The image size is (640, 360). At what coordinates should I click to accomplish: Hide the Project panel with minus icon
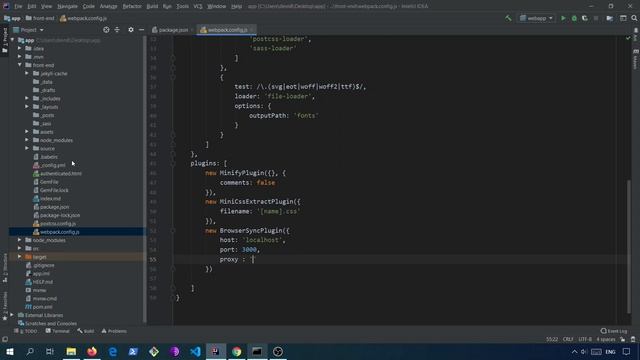[x=141, y=30]
